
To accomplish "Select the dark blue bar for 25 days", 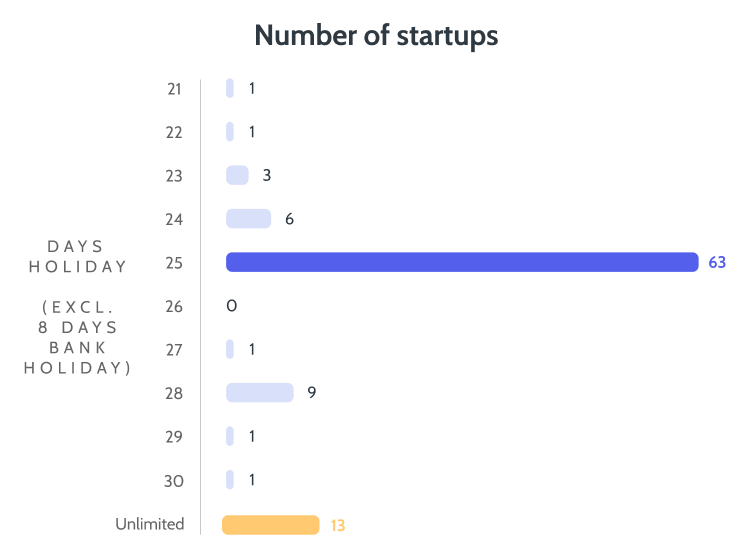I will pos(461,262).
